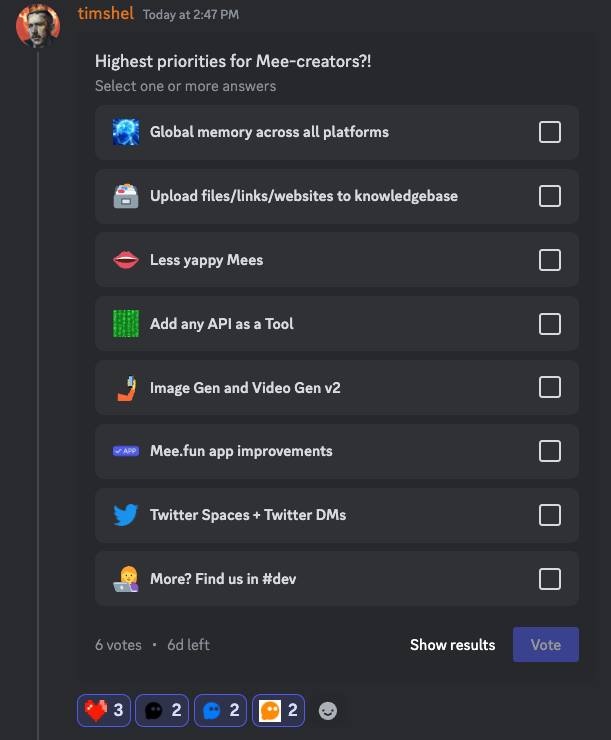Show the poll results
Screen dimensions: 611x740
coord(452,645)
